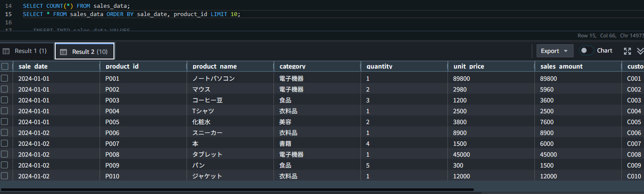Check the row with P001

pyautogui.click(x=5, y=79)
